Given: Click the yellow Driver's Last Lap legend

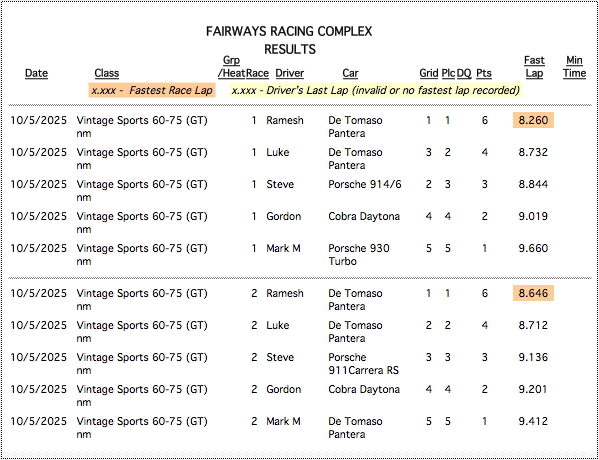Looking at the screenshot, I should (376, 91).
